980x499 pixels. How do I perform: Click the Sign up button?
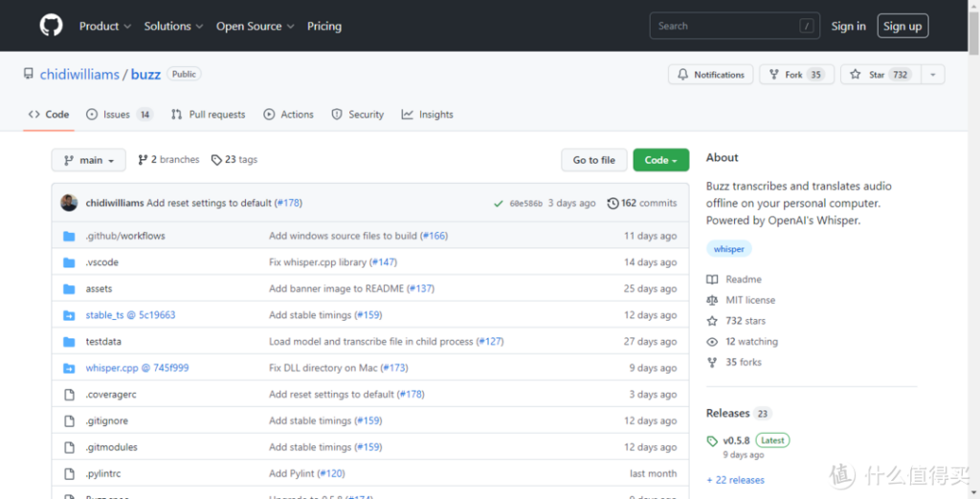click(902, 26)
